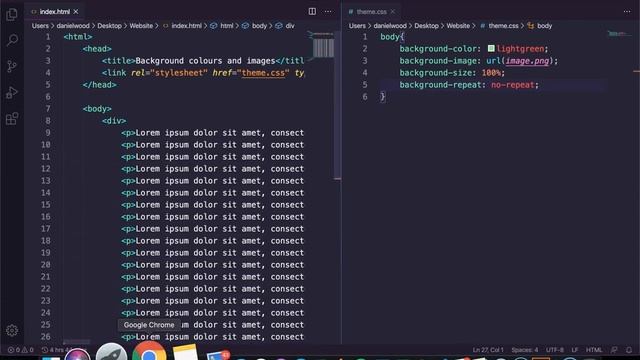Click the theme.css minimap
The height and width of the screenshot is (360, 640).
[x=620, y=34]
